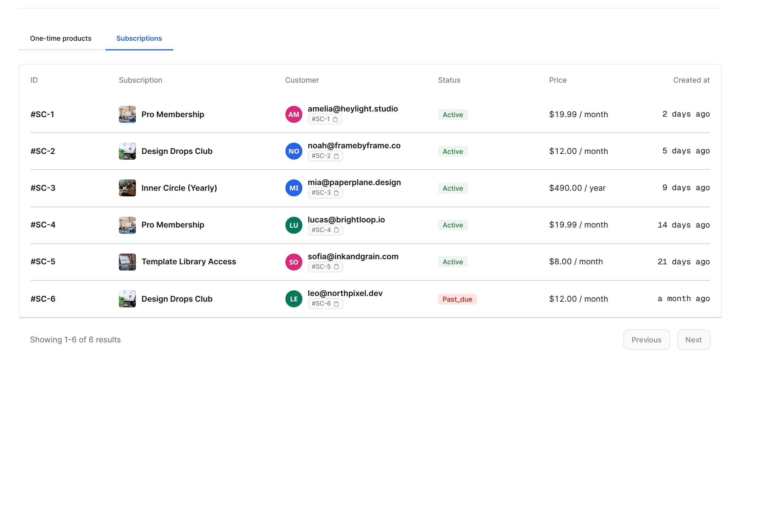The width and height of the screenshot is (761, 532).
Task: Open customer leo@northpixel.dev
Action: [x=345, y=293]
